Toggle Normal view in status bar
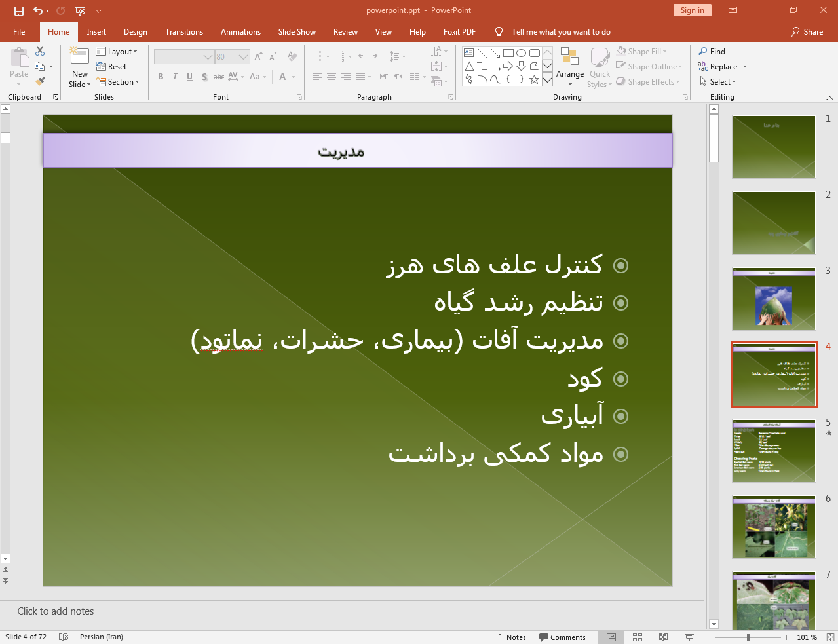The width and height of the screenshot is (838, 644). click(x=611, y=637)
